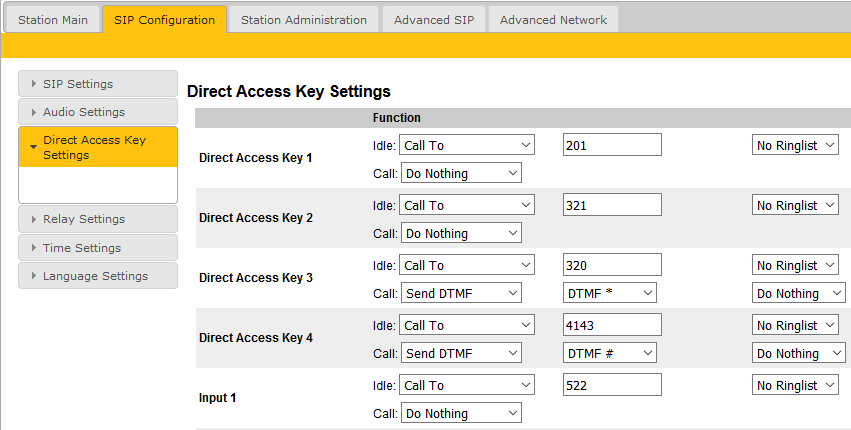
Task: Open the Do Nothing dropdown right of DTMF *
Action: (x=800, y=294)
